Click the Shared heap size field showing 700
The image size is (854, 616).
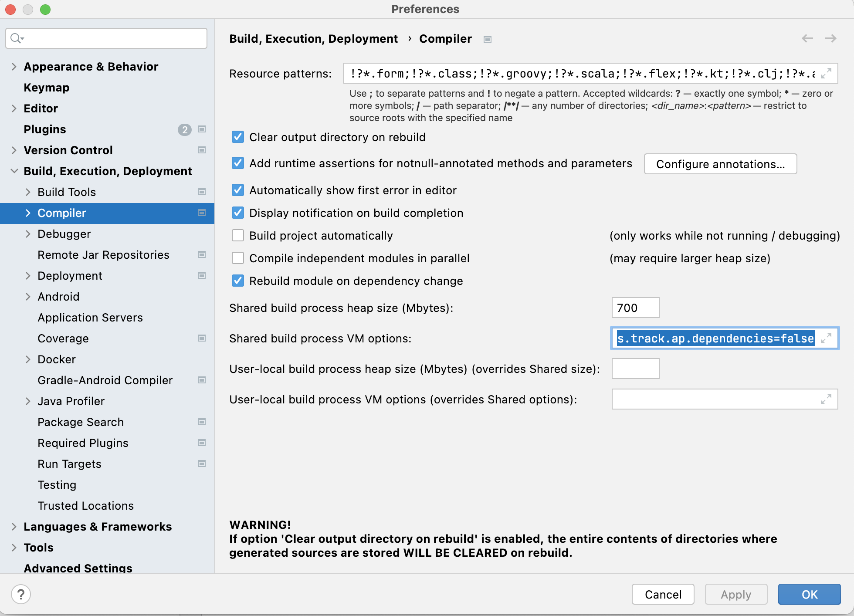tap(635, 308)
